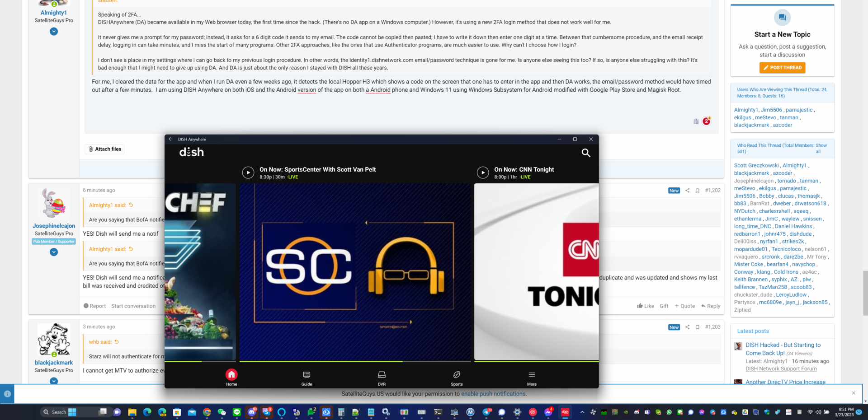Open the DVR tab in DISH Anywhere
The image size is (868, 420).
[382, 378]
